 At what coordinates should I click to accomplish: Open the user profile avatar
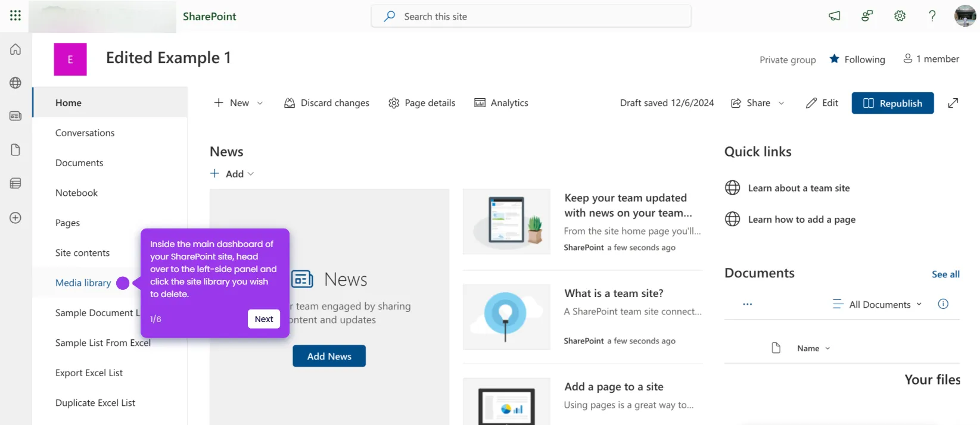pyautogui.click(x=965, y=16)
